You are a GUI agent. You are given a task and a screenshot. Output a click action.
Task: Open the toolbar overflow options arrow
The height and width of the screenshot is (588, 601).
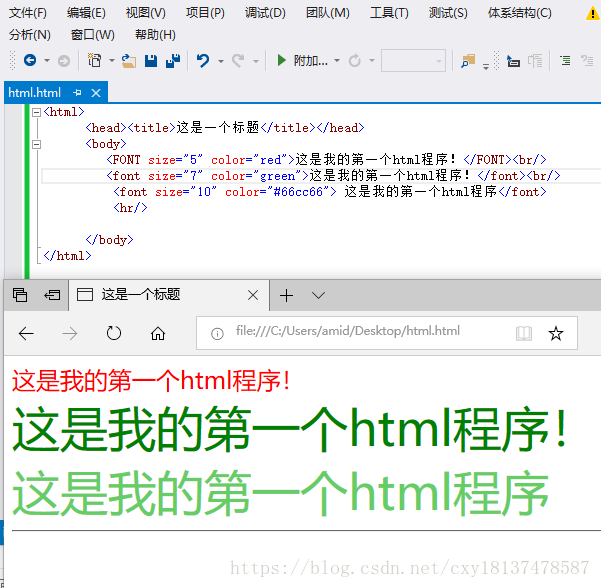point(486,67)
